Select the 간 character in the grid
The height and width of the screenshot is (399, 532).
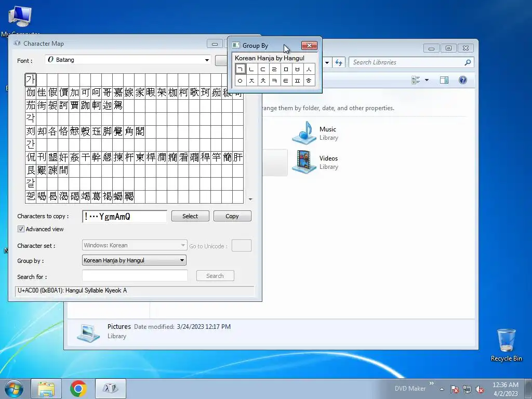(x=31, y=144)
